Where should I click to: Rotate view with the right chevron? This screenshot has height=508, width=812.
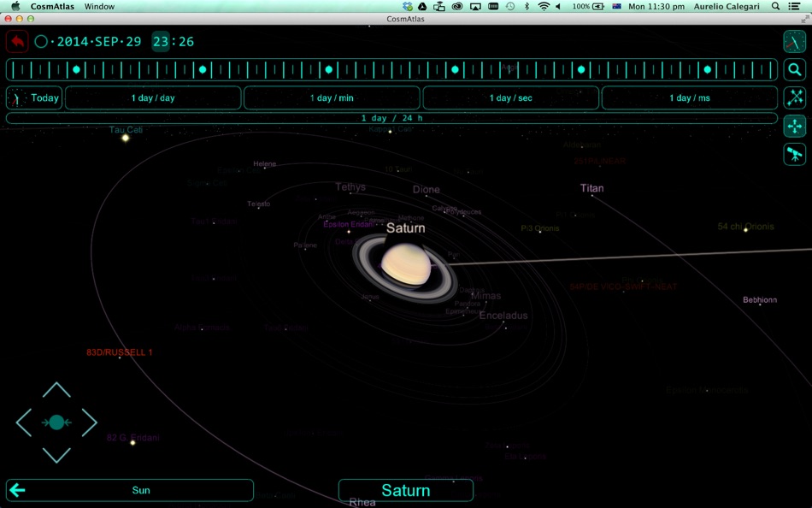89,422
